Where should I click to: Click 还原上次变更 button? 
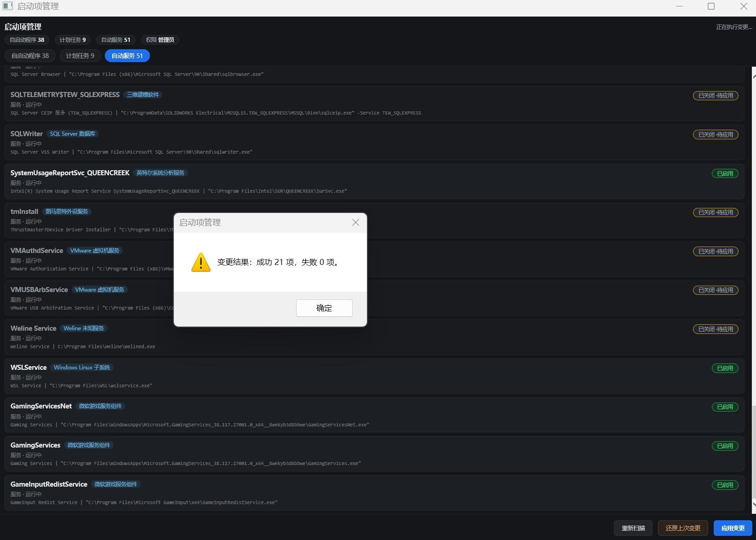[x=683, y=528]
